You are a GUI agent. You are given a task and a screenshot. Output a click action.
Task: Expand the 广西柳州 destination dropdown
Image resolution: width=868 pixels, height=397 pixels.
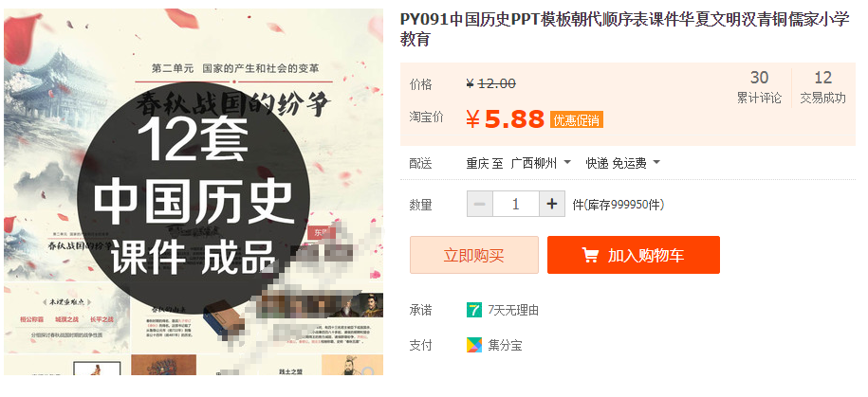[x=541, y=163]
